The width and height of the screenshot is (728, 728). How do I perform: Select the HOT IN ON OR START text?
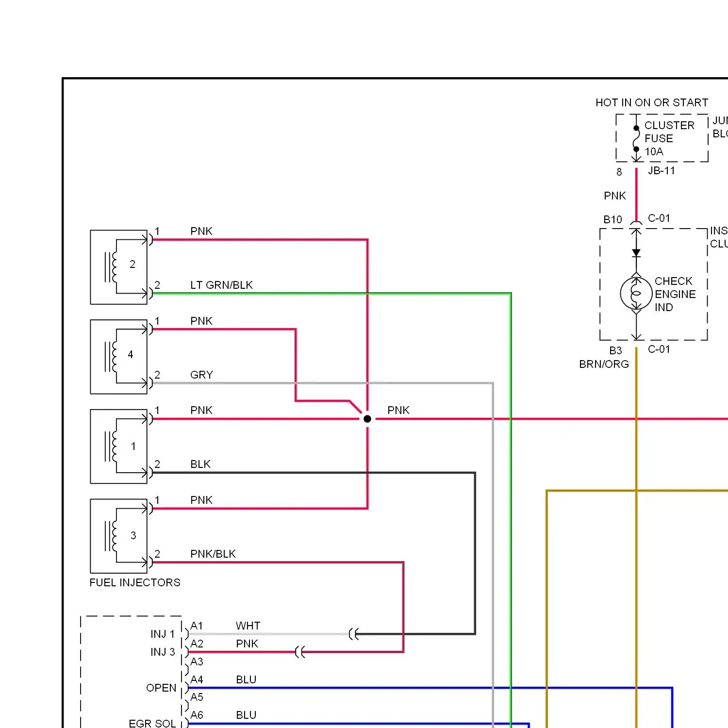pos(652,103)
